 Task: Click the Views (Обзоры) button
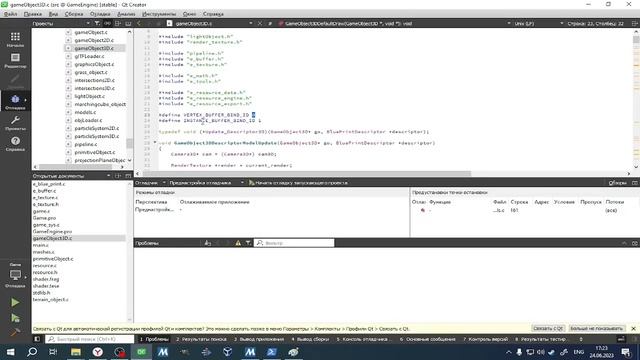617,182
